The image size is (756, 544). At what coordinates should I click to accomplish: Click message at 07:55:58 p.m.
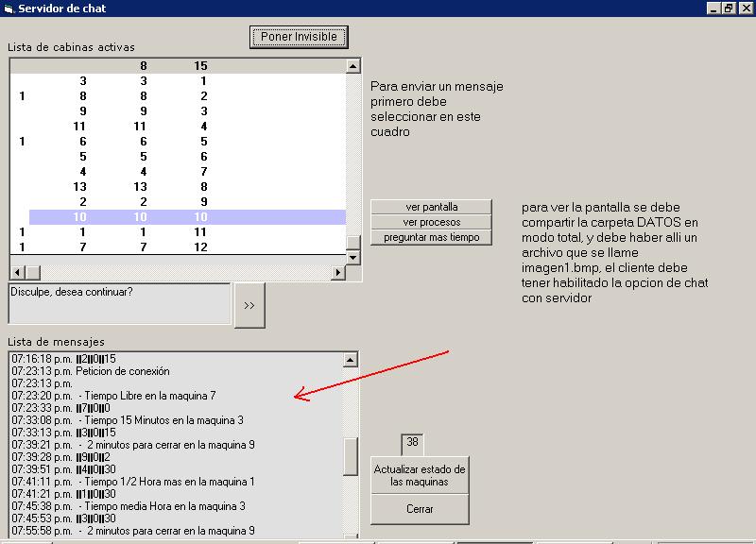(x=133, y=531)
